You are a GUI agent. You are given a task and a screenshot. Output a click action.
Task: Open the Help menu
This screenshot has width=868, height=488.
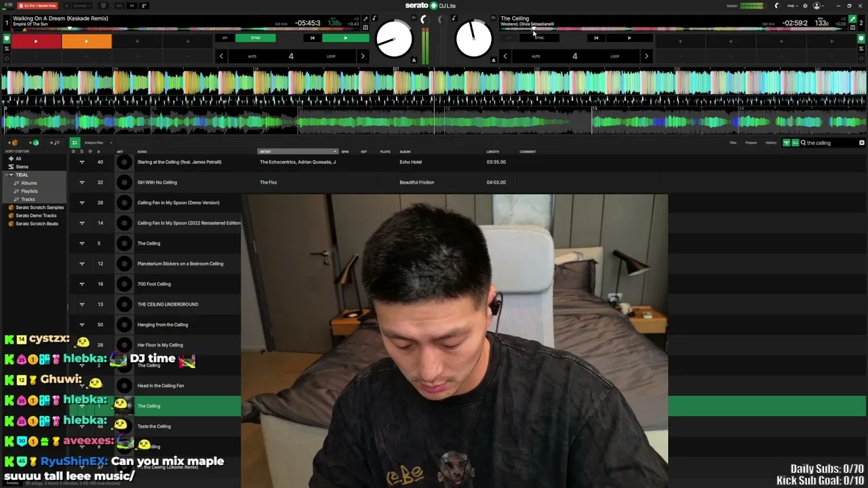(x=793, y=5)
